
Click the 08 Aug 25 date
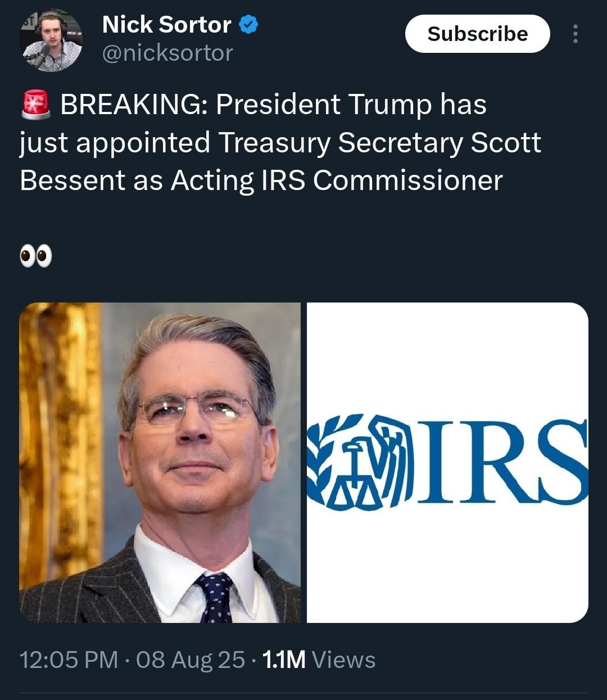pos(191,660)
